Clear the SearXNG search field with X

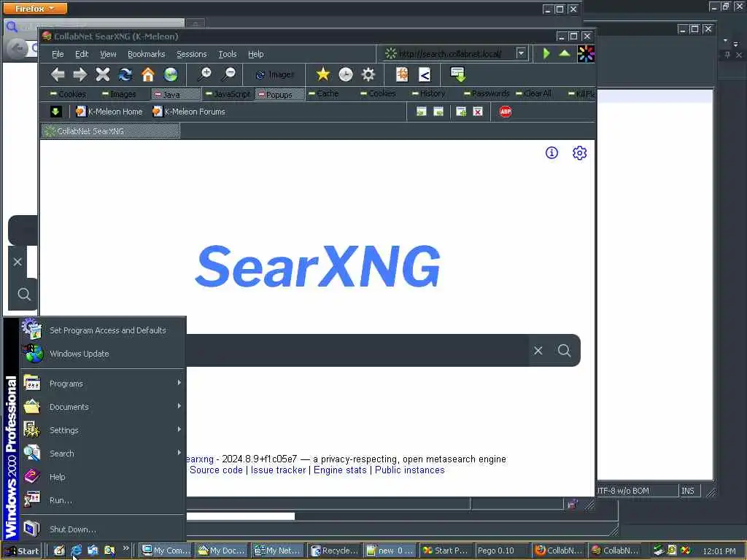[538, 351]
